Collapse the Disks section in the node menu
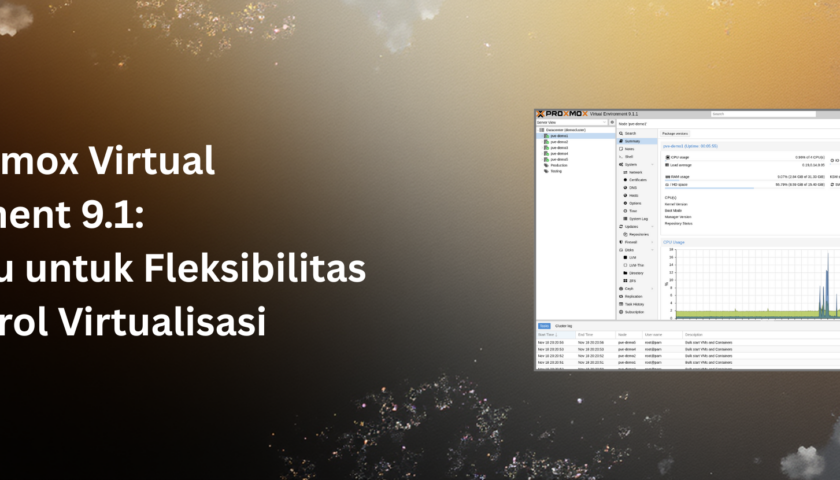The image size is (840, 480). pyautogui.click(x=652, y=250)
